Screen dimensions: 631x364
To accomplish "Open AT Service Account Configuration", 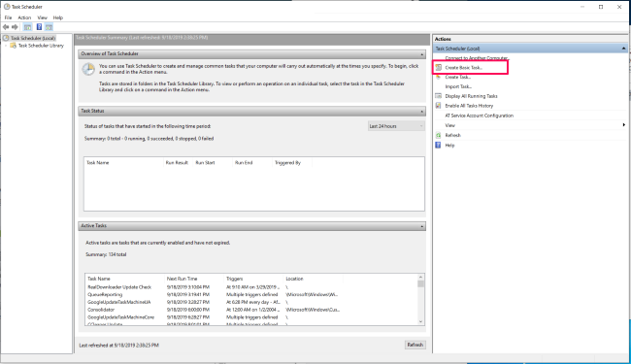I will click(479, 116).
